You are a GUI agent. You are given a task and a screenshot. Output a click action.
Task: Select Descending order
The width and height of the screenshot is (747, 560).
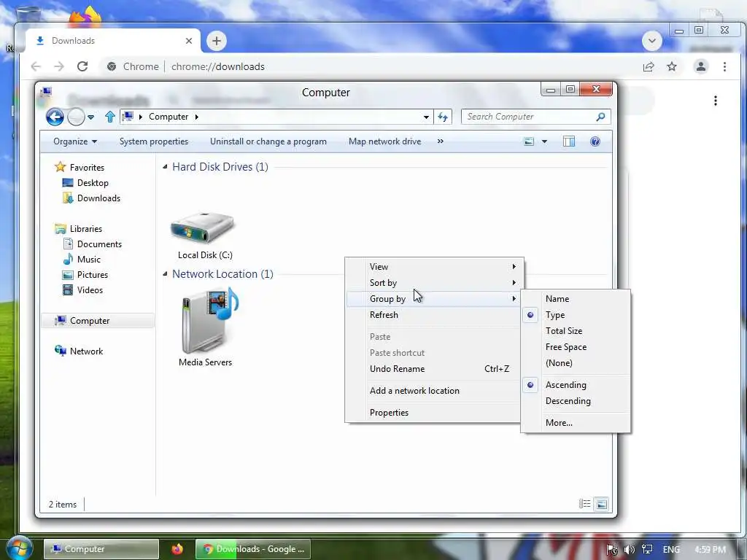point(576,401)
